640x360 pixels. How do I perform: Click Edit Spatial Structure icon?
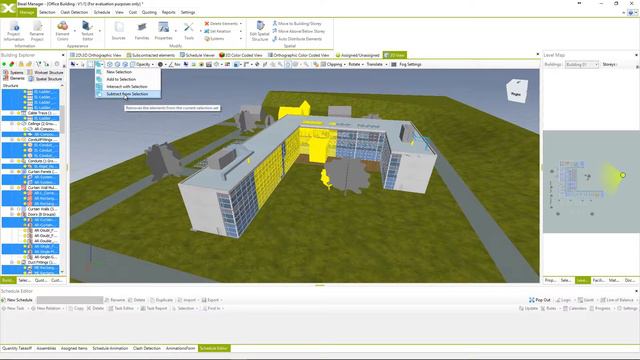point(260,31)
